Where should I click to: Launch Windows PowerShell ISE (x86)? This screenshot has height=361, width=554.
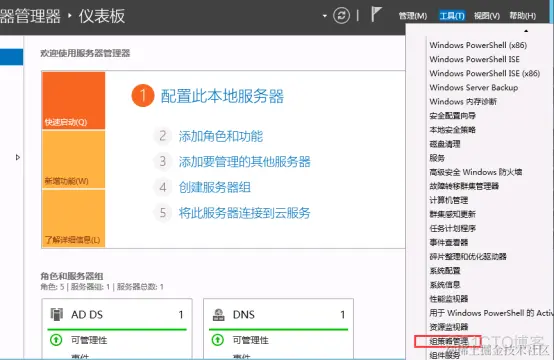[x=485, y=73]
